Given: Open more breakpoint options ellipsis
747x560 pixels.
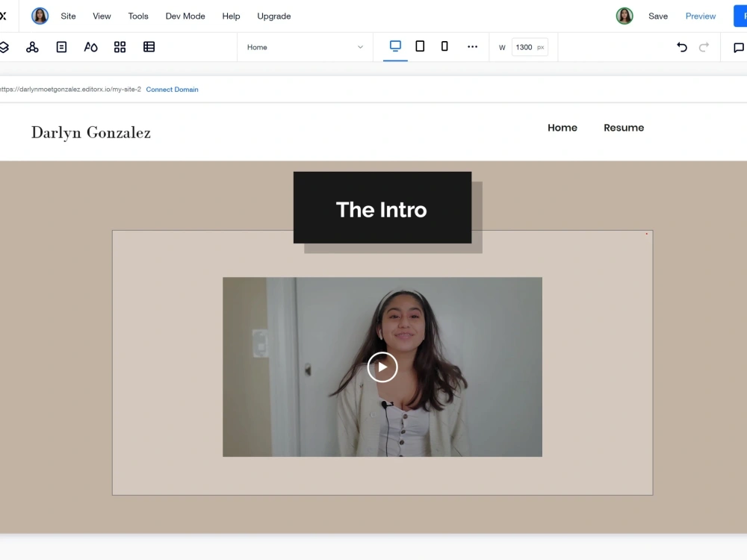Looking at the screenshot, I should [472, 46].
